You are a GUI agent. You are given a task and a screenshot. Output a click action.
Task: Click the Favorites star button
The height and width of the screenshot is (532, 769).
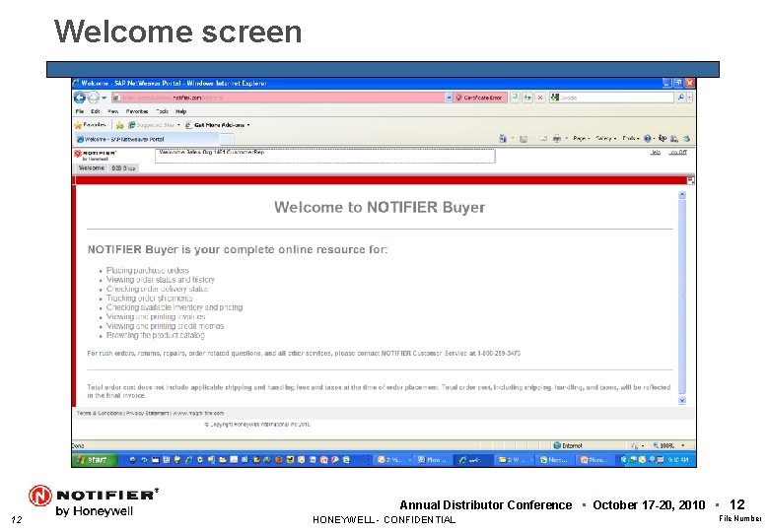tap(91, 125)
